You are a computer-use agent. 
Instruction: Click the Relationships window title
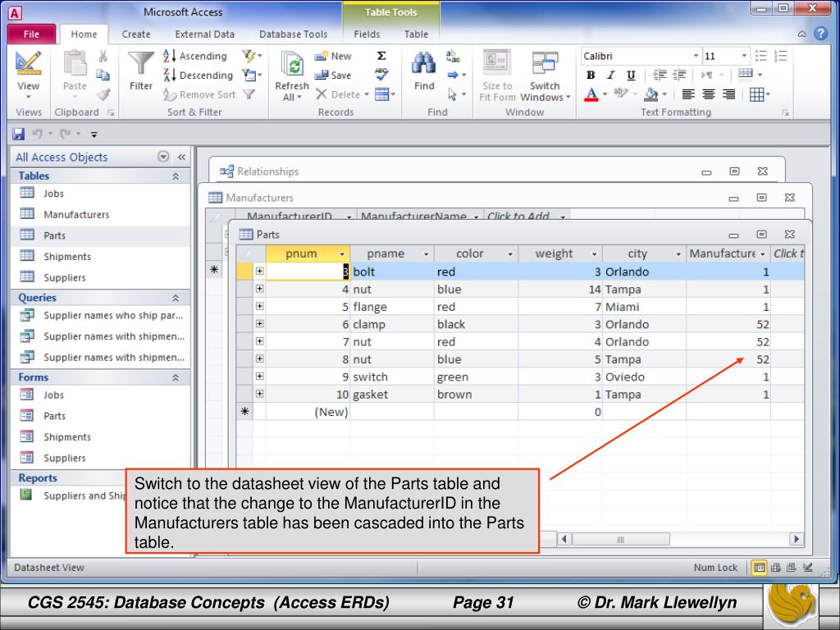(268, 171)
